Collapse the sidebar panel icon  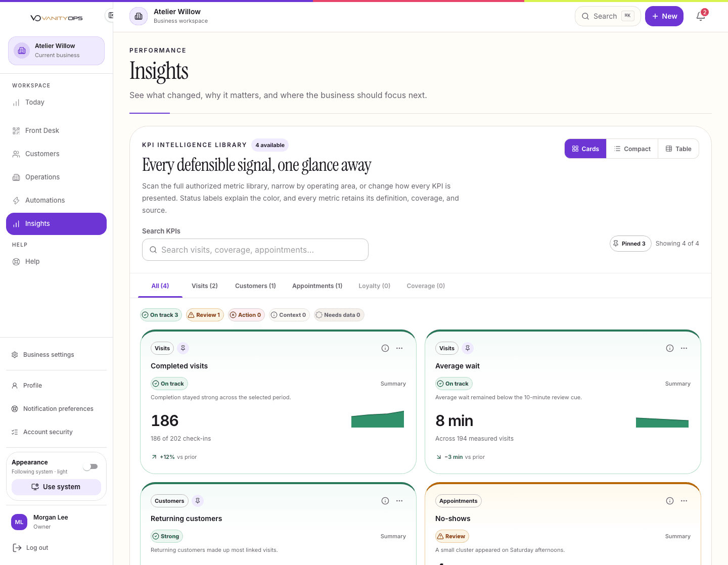coord(110,16)
